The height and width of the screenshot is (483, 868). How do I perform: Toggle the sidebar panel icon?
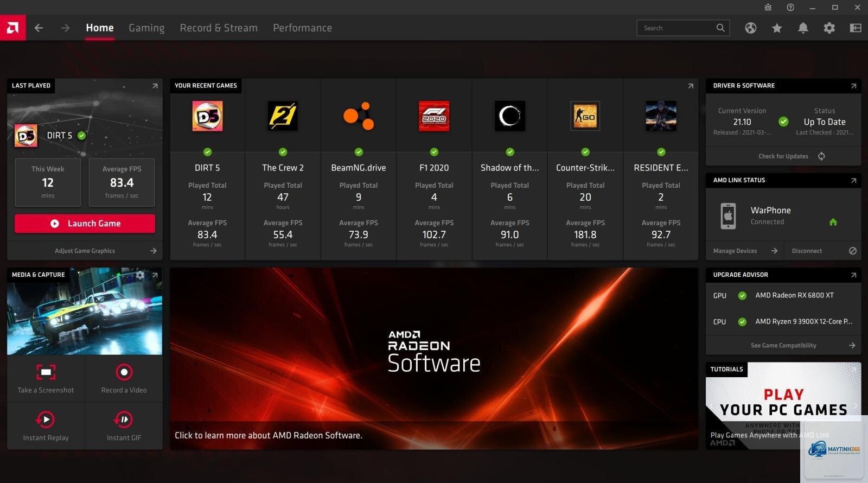(856, 28)
